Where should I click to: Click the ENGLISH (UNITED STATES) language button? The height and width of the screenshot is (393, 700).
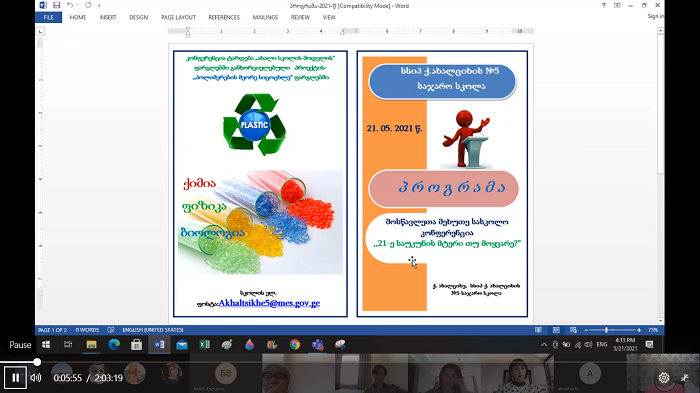coord(153,330)
